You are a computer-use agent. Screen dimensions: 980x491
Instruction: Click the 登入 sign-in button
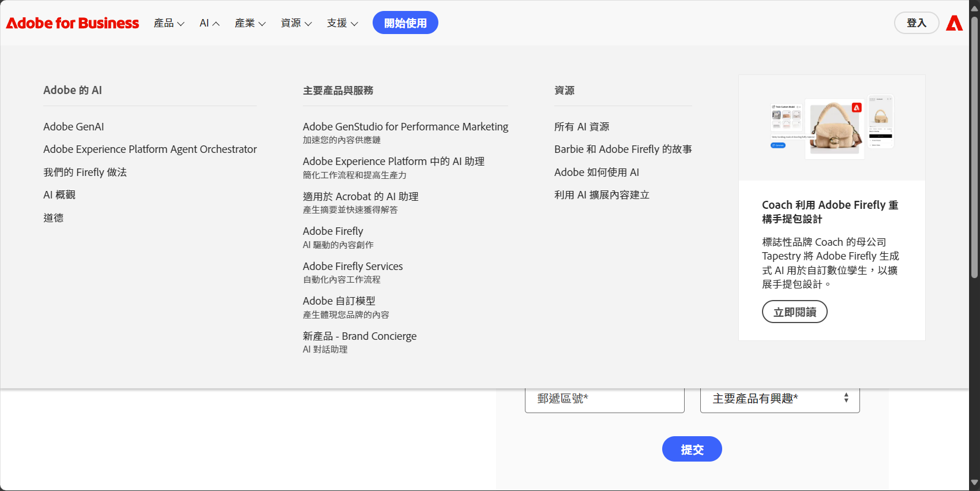(917, 23)
